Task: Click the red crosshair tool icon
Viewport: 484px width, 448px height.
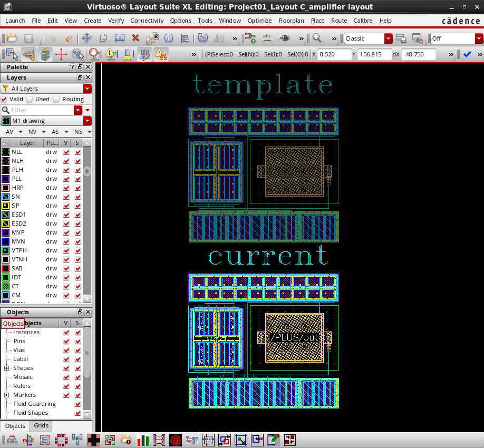Action: tap(61, 54)
